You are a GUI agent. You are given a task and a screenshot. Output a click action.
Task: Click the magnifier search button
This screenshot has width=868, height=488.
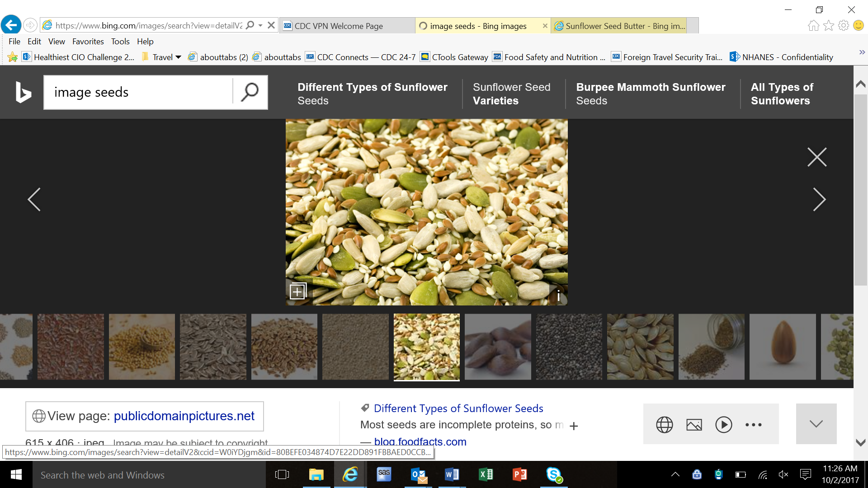[250, 92]
